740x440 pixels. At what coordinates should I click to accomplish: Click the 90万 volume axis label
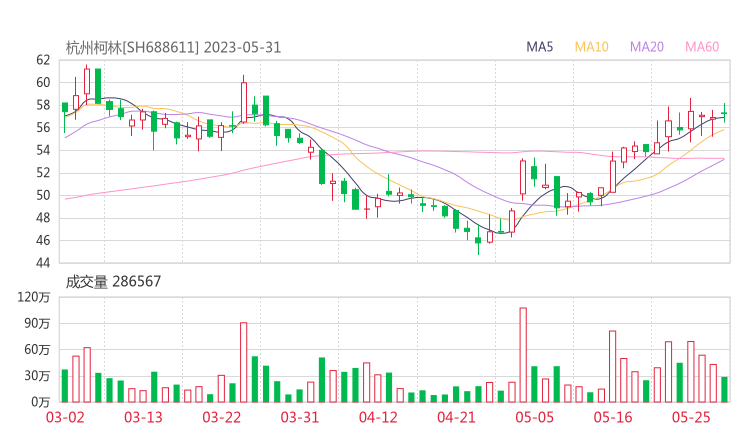coord(37,323)
